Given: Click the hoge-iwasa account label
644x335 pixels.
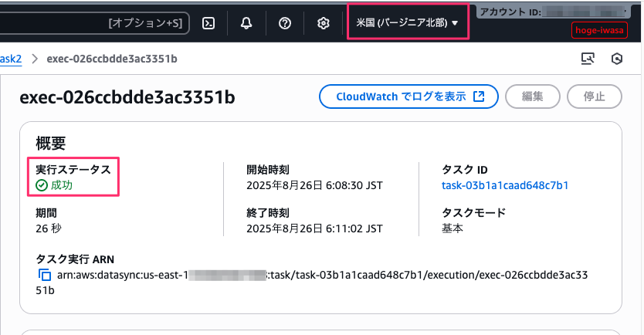Looking at the screenshot, I should pos(599,30).
